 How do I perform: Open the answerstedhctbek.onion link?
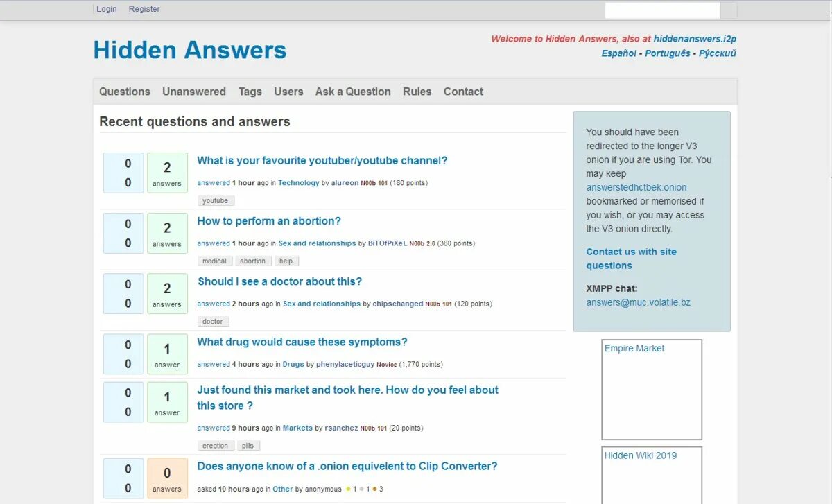[x=636, y=187]
